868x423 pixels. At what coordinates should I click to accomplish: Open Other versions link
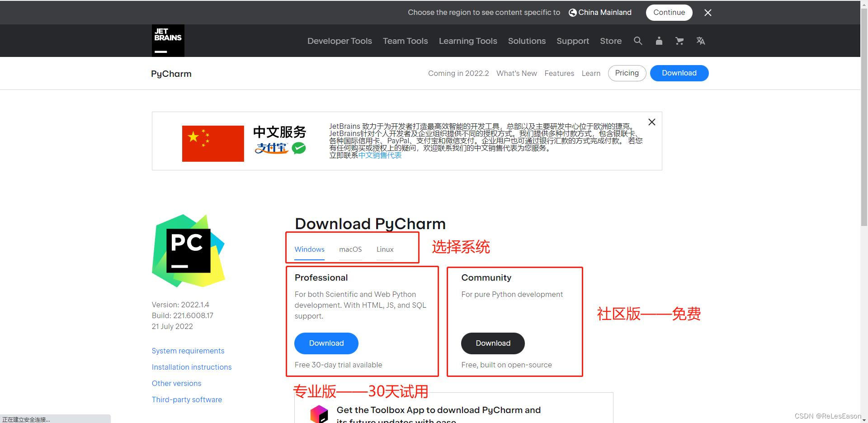[x=177, y=383]
